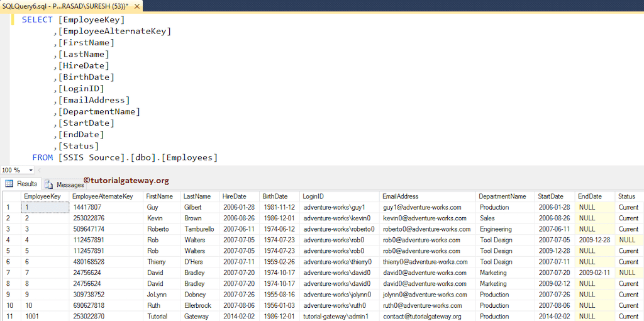This screenshot has height=321, width=644.
Task: Select the EndDate cell 2009-02-11
Action: 595,273
